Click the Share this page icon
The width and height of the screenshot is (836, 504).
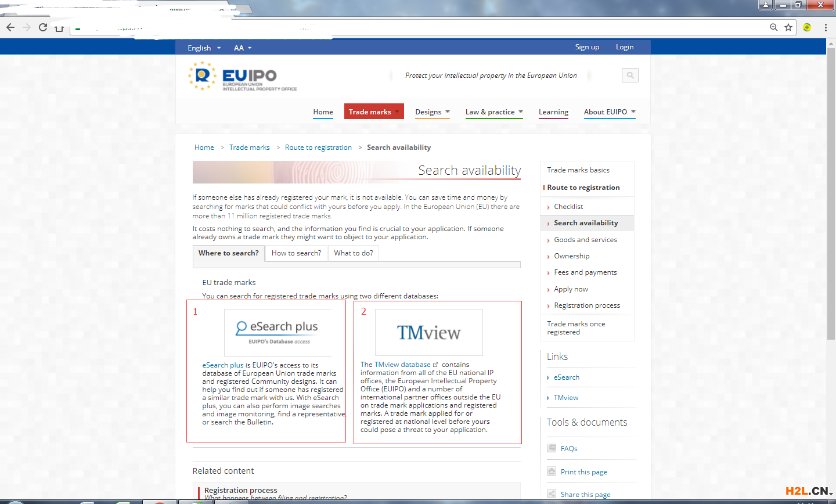click(x=552, y=494)
